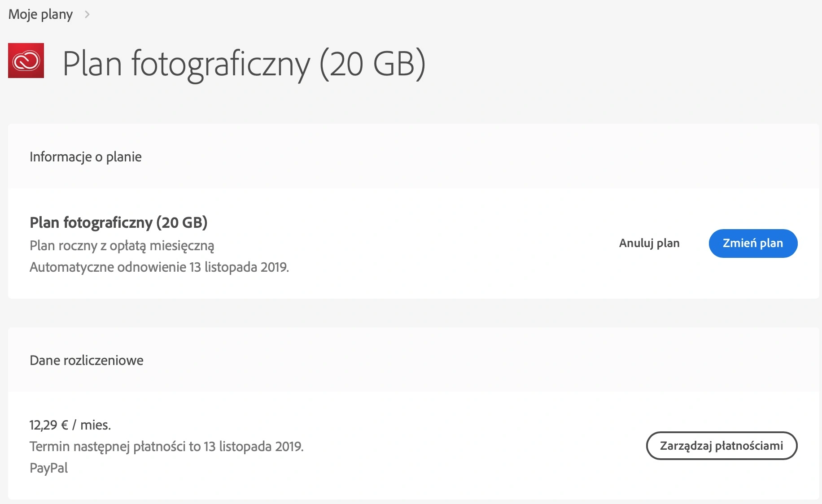
Task: Click the blank header strip right of Informacje o planie
Action: (480, 156)
